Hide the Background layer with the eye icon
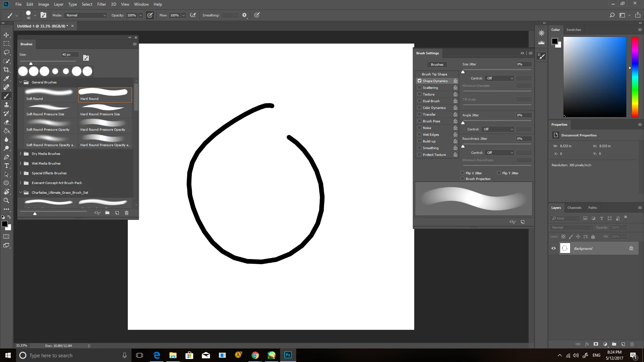This screenshot has height=362, width=644. (x=553, y=248)
